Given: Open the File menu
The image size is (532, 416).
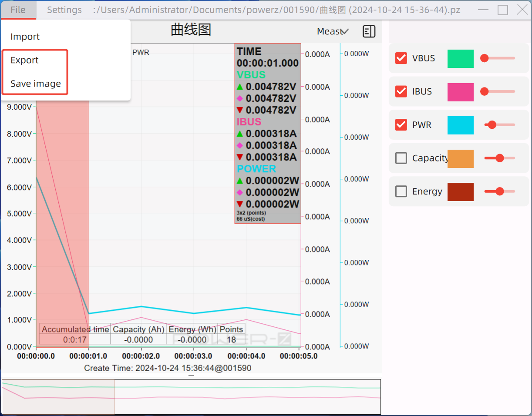Looking at the screenshot, I should click(18, 10).
